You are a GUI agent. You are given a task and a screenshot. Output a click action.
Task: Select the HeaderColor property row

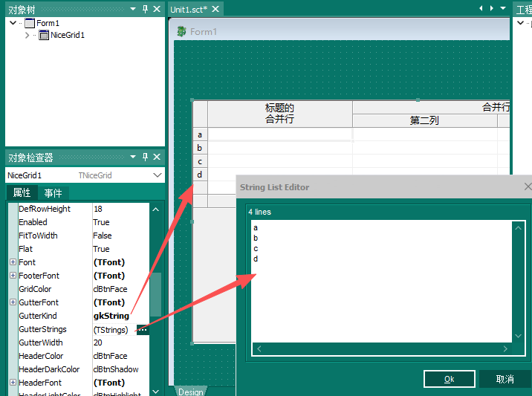tap(83, 356)
